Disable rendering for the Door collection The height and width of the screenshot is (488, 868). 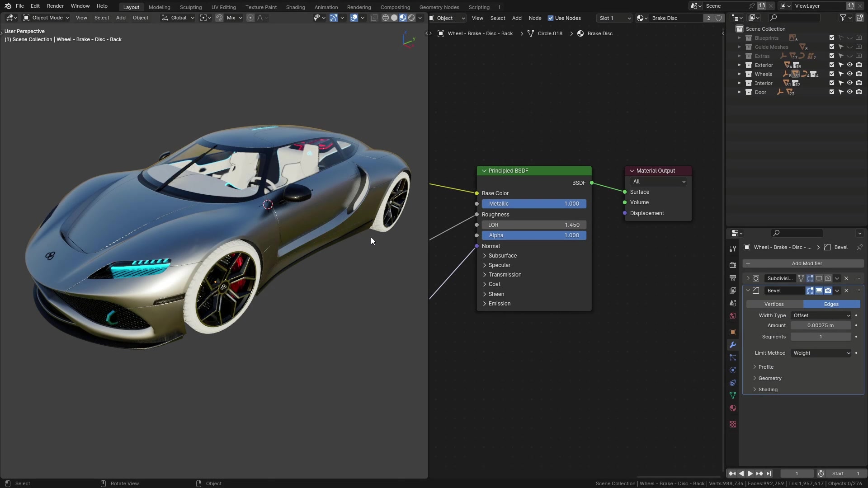[859, 92]
